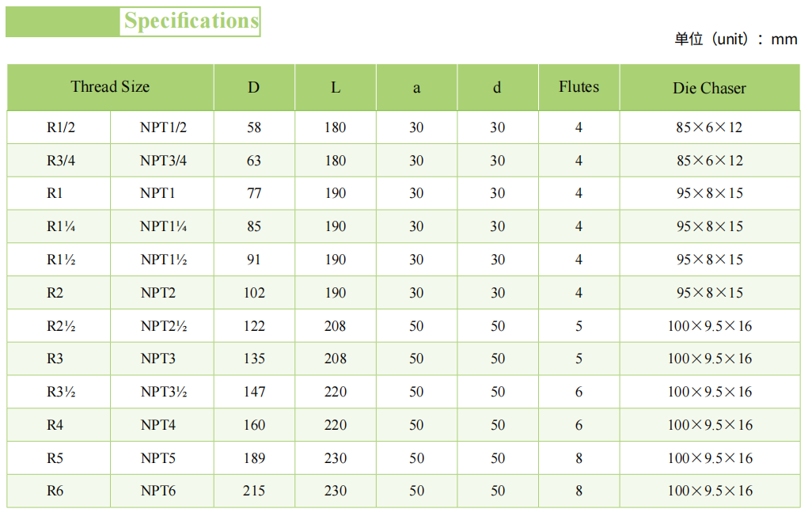Select the D value 102
The width and height of the screenshot is (812, 520).
point(254,293)
